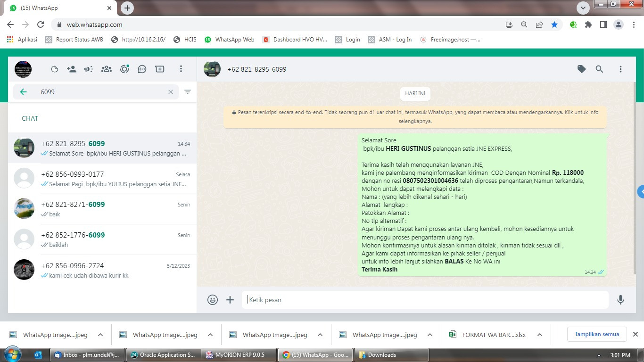Expand options for the first WhatsApp Image download
Viewport: 644px width, 362px height.
click(100, 335)
